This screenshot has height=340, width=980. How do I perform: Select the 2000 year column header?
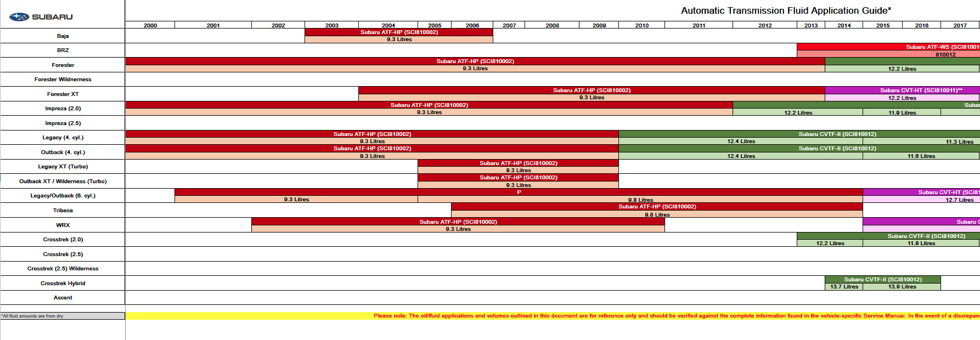point(150,25)
